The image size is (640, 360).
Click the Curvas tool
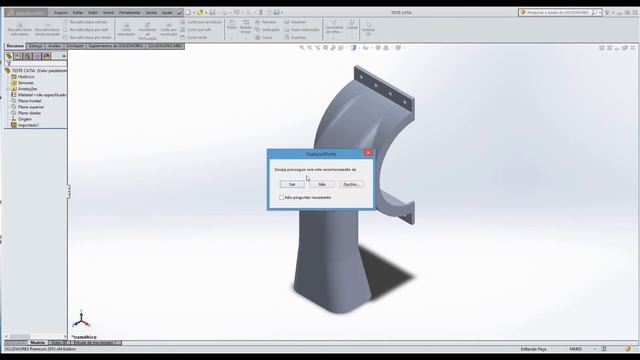point(352,24)
